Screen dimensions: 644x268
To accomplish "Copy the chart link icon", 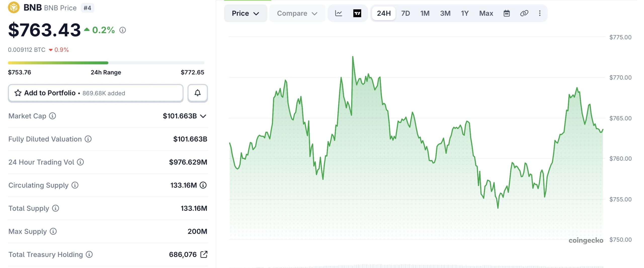I will pyautogui.click(x=524, y=13).
